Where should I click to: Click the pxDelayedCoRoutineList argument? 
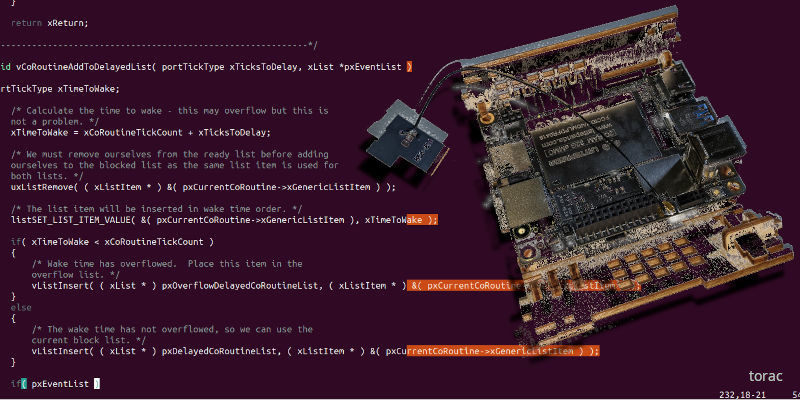click(219, 352)
